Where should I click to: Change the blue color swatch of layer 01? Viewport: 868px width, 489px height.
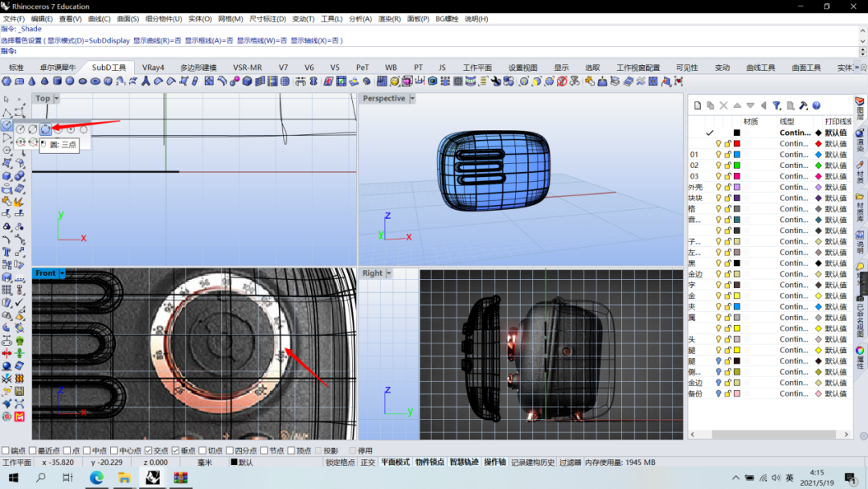click(x=737, y=154)
